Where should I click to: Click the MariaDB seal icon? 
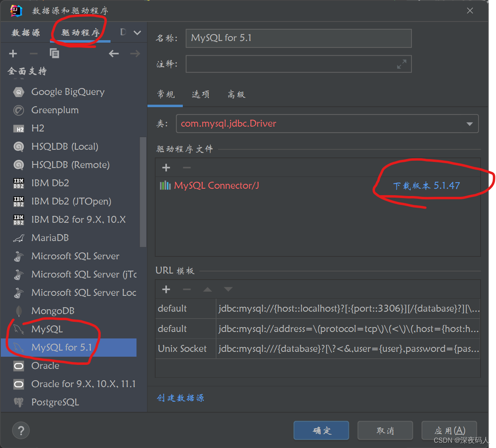point(19,238)
